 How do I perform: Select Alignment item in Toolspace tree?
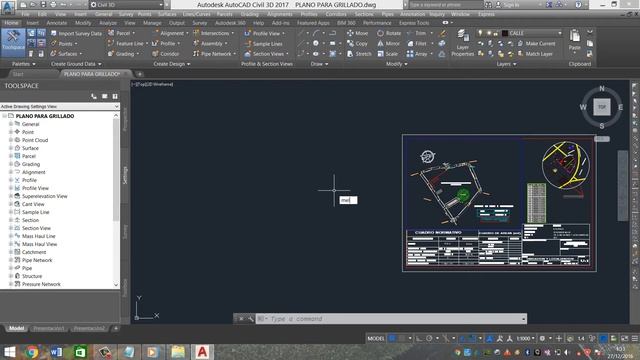click(x=33, y=172)
